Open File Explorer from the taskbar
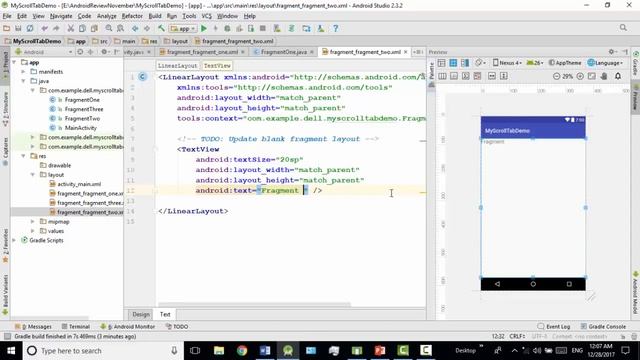Image resolution: width=640 pixels, height=360 pixels. pyautogui.click(x=219, y=351)
